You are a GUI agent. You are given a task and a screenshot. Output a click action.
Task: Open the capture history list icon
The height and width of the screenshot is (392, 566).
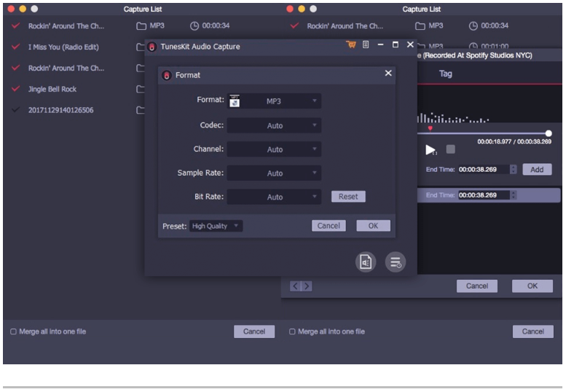(x=396, y=262)
